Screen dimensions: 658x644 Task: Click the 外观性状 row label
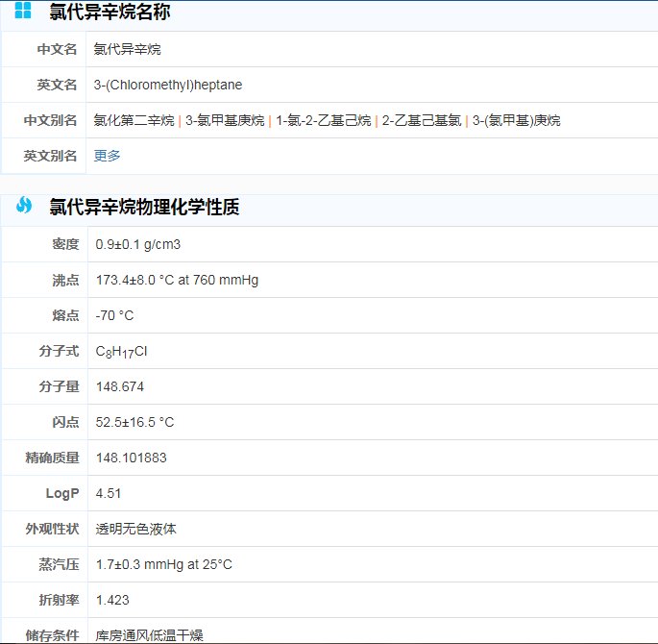click(52, 529)
